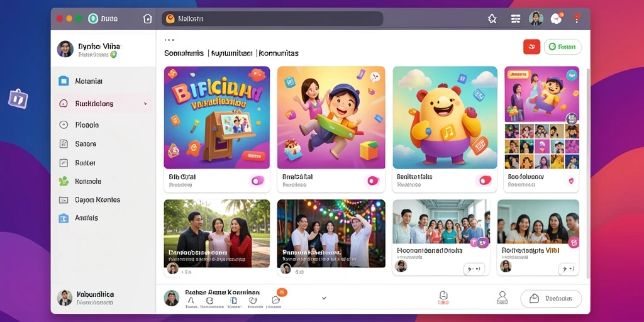The image size is (644, 322).
Task: Click the red square button near Fasum
Action: click(531, 47)
